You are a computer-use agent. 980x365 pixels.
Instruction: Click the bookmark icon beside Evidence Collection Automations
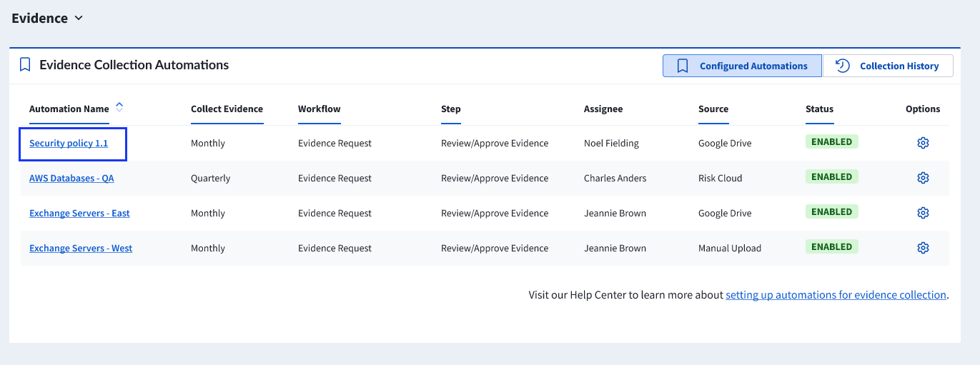point(25,65)
